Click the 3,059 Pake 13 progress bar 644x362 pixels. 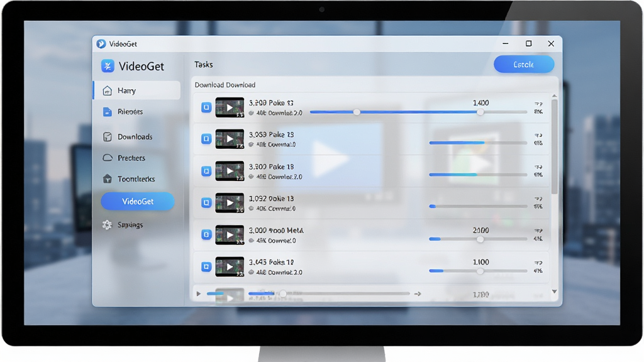tap(478, 143)
